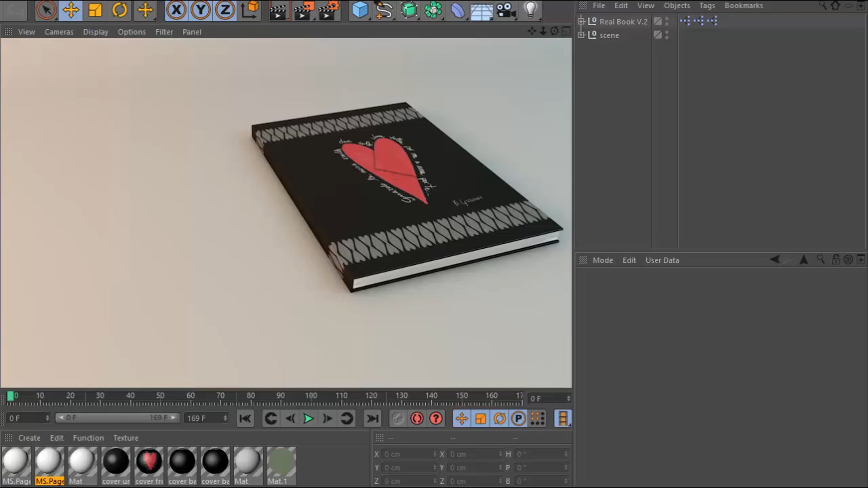This screenshot has height=488, width=868.
Task: Expand the scene object tree
Action: pyautogui.click(x=581, y=35)
